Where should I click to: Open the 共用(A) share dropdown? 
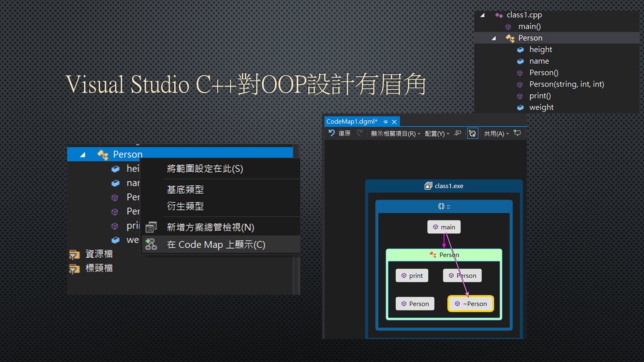tap(496, 134)
